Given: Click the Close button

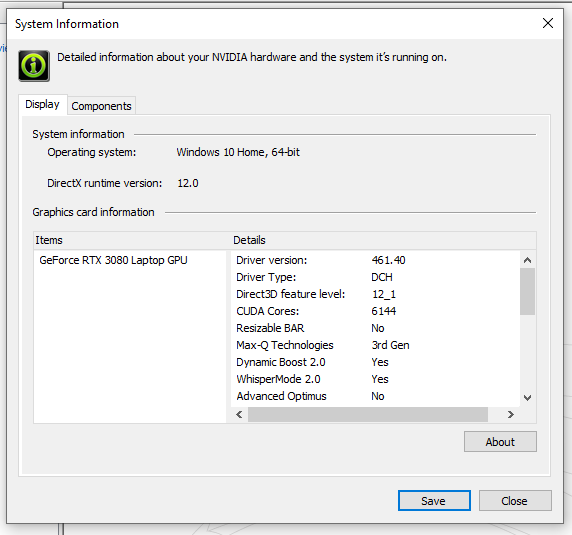Looking at the screenshot, I should tap(515, 501).
